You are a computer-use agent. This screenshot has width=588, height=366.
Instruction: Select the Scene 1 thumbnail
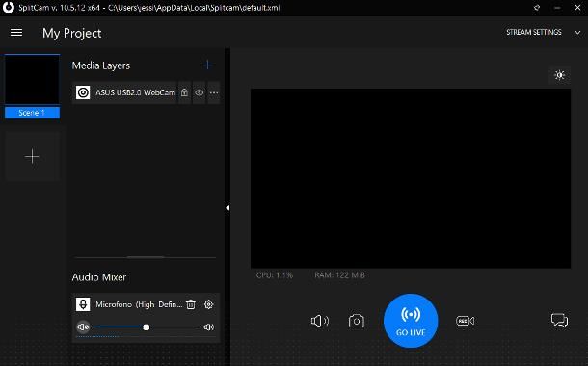tap(32, 80)
